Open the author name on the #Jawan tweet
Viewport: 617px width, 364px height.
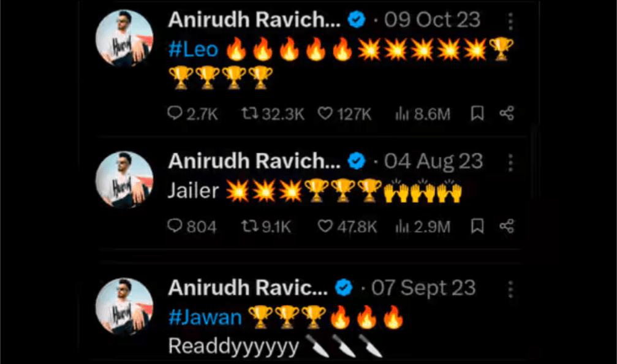coord(248,287)
